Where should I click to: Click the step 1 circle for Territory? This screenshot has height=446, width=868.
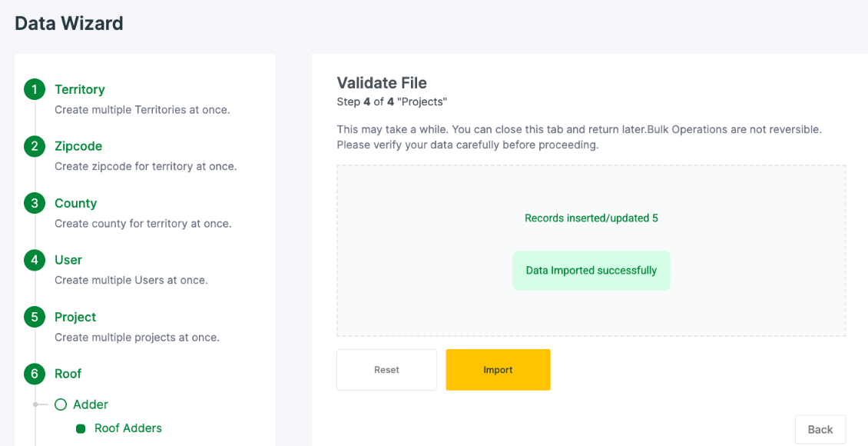tap(35, 89)
